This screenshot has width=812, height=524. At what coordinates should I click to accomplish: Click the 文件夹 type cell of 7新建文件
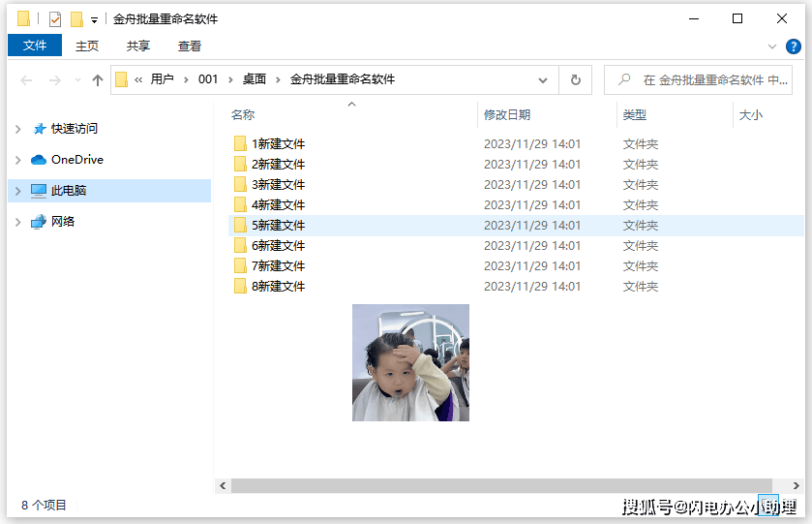pos(640,266)
